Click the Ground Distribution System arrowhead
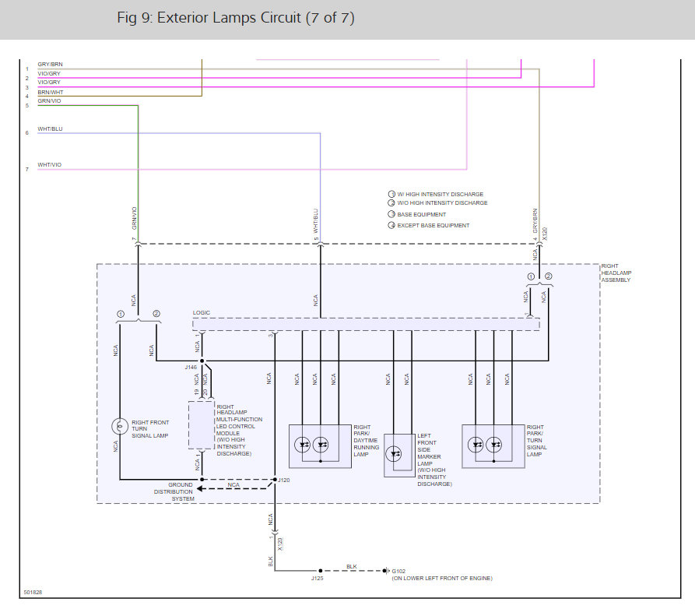 click(199, 488)
